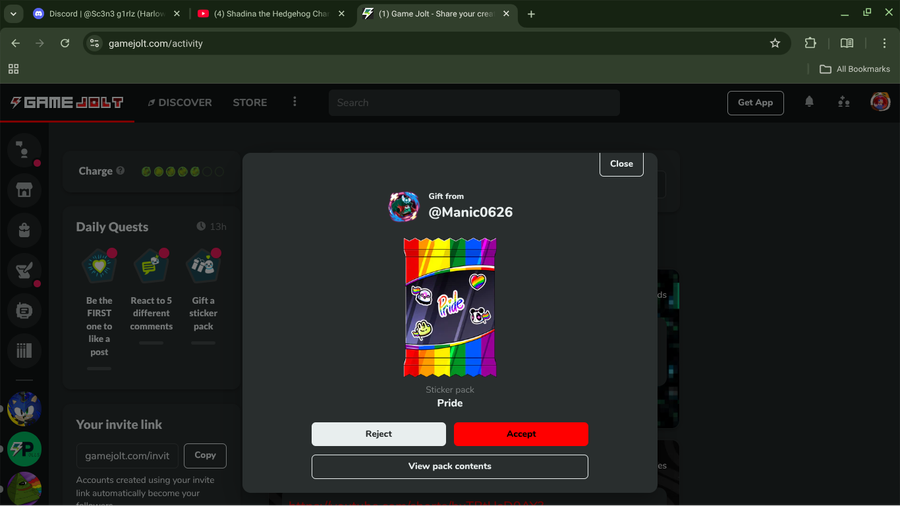Focus the Game Jolt search field
Viewport: 900px width, 506px height.
[474, 103]
